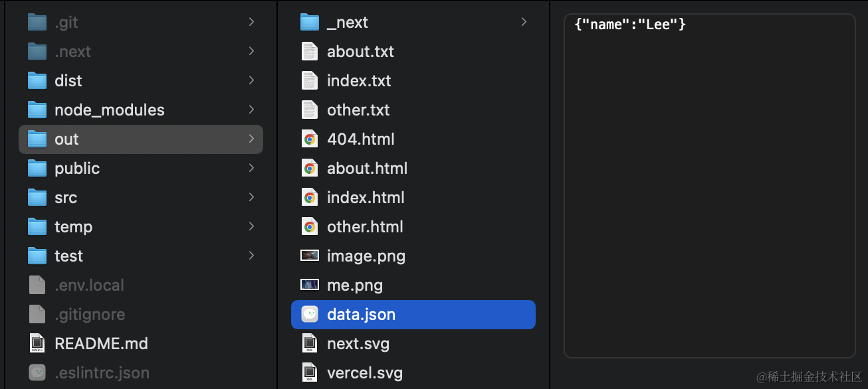Click the JSON preview text content

coord(629,25)
